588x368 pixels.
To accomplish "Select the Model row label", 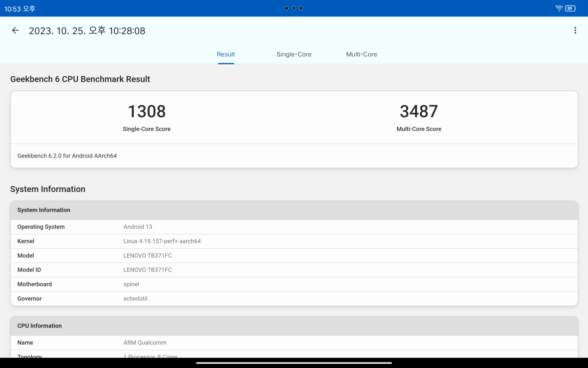I will [26, 256].
